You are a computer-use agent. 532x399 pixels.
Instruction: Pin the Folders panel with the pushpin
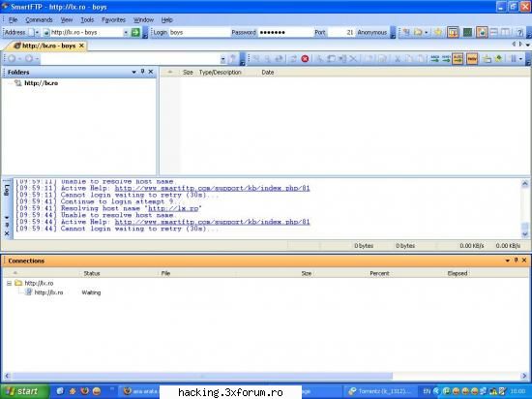pyautogui.click(x=142, y=72)
